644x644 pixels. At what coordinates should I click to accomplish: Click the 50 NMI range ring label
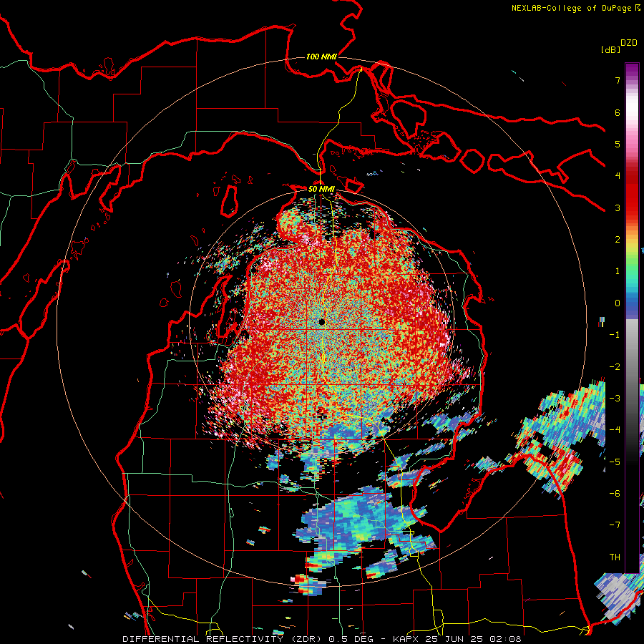coord(321,189)
